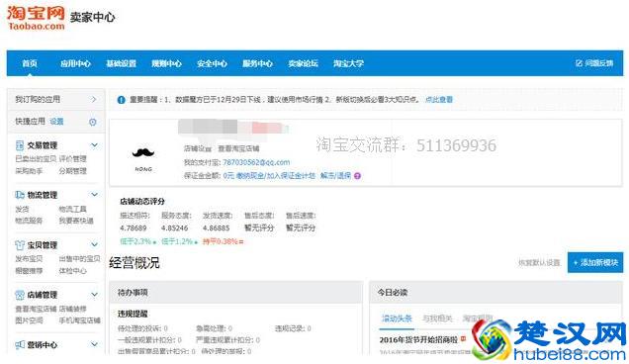Click 查看淘宝店铺 next to the avatar
The image size is (629, 364).
[x=238, y=148]
